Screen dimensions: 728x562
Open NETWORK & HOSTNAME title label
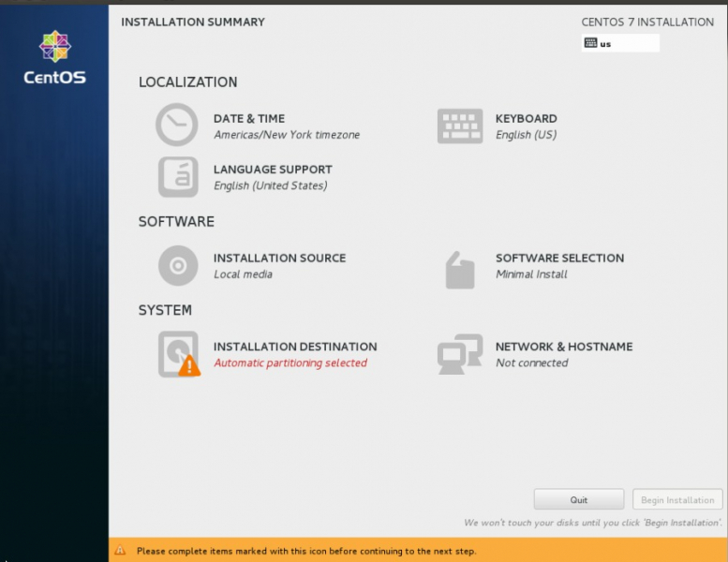click(564, 347)
